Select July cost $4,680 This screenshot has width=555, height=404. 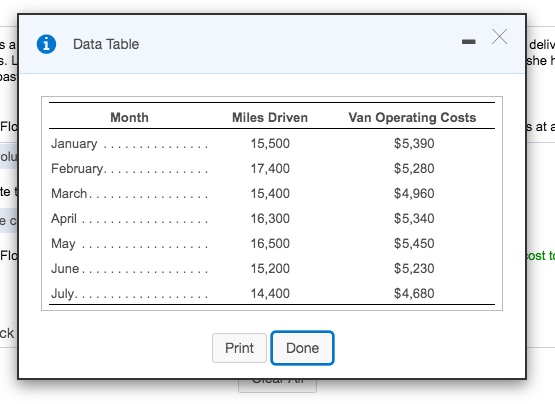414,294
